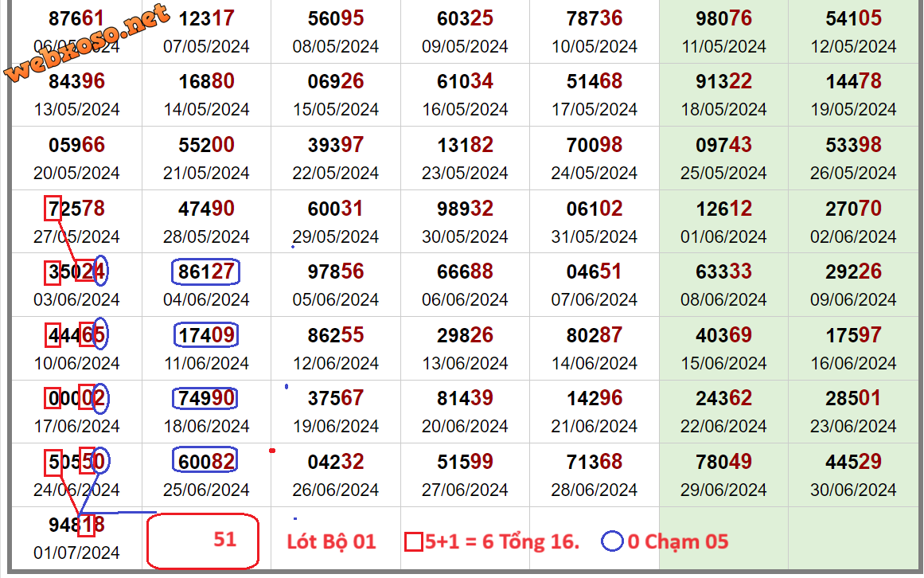The width and height of the screenshot is (924, 578).
Task: Select the number 29826
Action: tap(465, 335)
